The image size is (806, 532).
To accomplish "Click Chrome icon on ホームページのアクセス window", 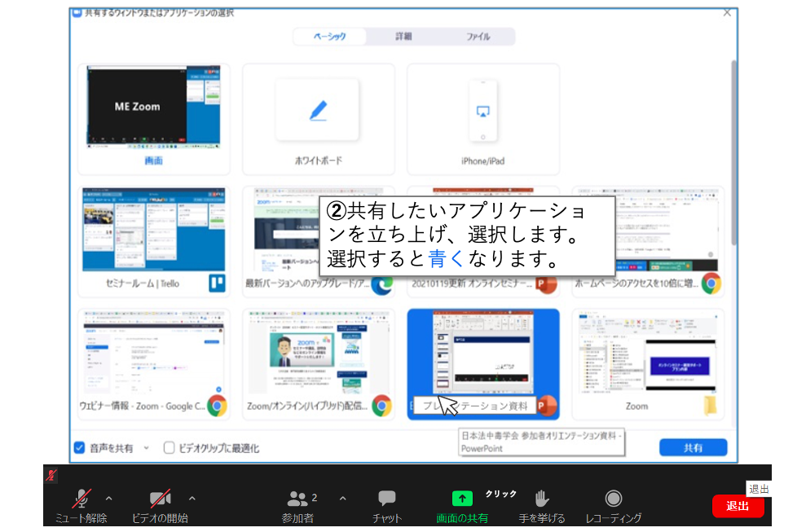I will (x=711, y=284).
